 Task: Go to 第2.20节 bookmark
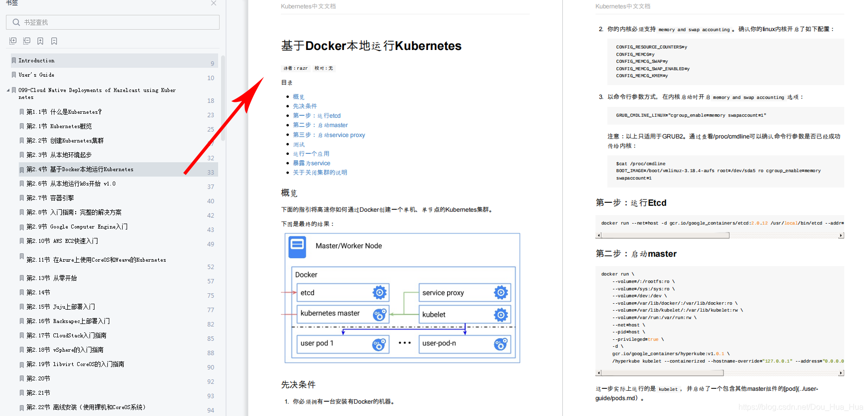[39, 378]
